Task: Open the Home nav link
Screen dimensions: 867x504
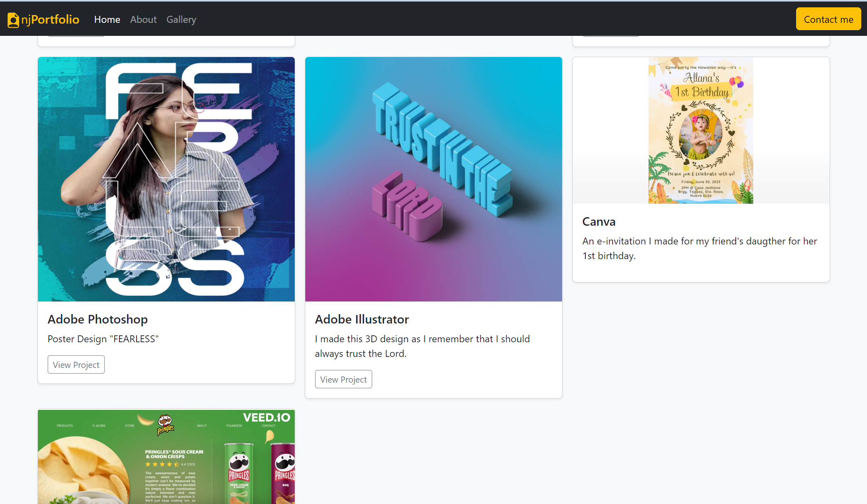Action: coord(107,20)
